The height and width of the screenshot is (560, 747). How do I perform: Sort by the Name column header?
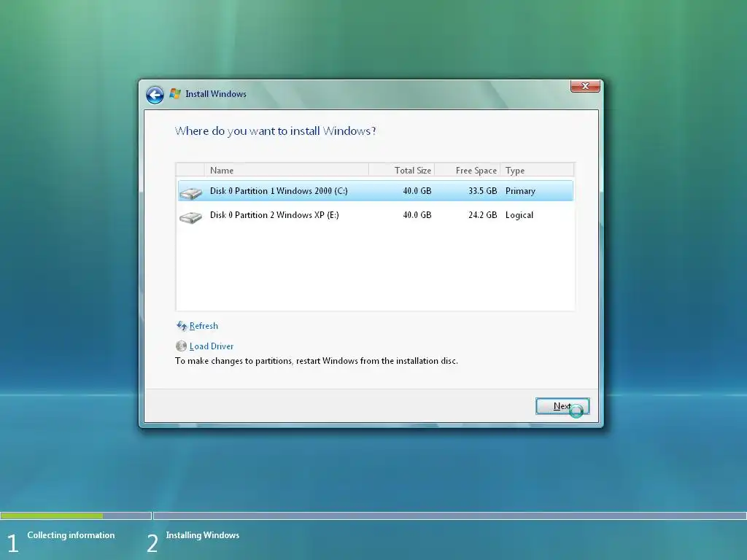click(286, 170)
